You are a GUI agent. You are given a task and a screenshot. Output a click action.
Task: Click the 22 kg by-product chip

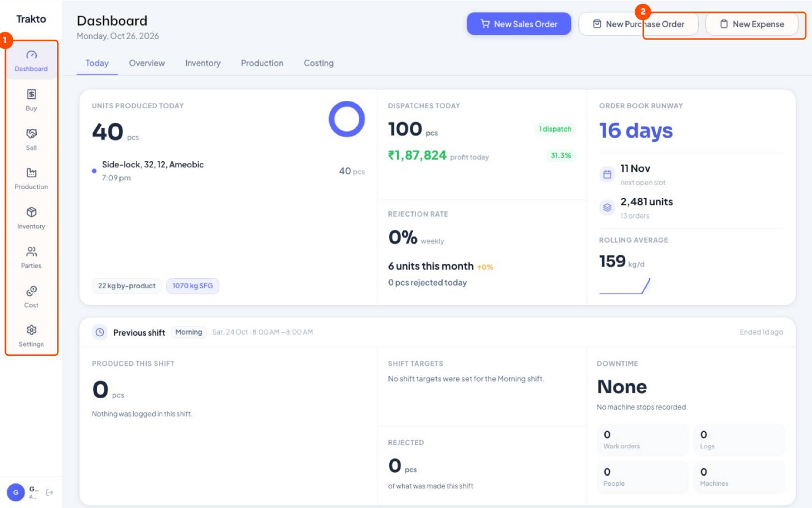[x=127, y=286]
